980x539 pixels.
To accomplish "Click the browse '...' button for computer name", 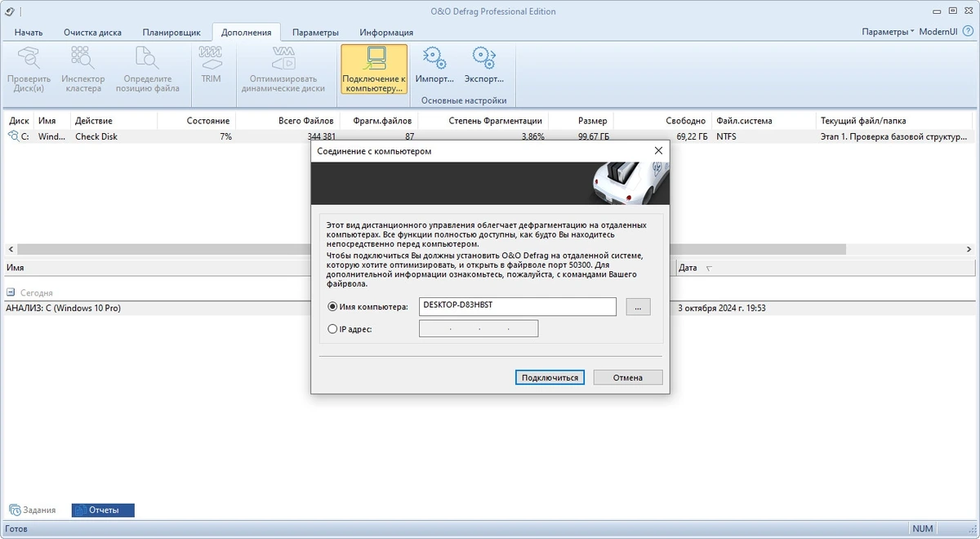I will 639,306.
